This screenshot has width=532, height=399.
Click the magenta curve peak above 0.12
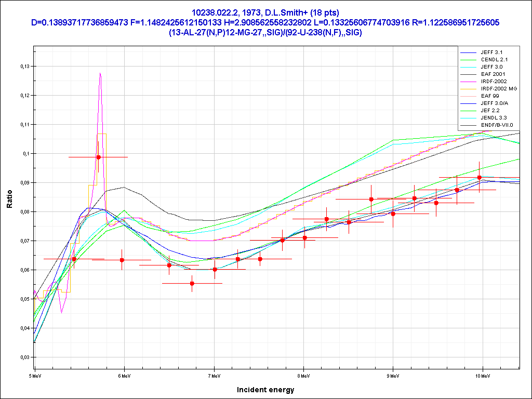pos(100,74)
